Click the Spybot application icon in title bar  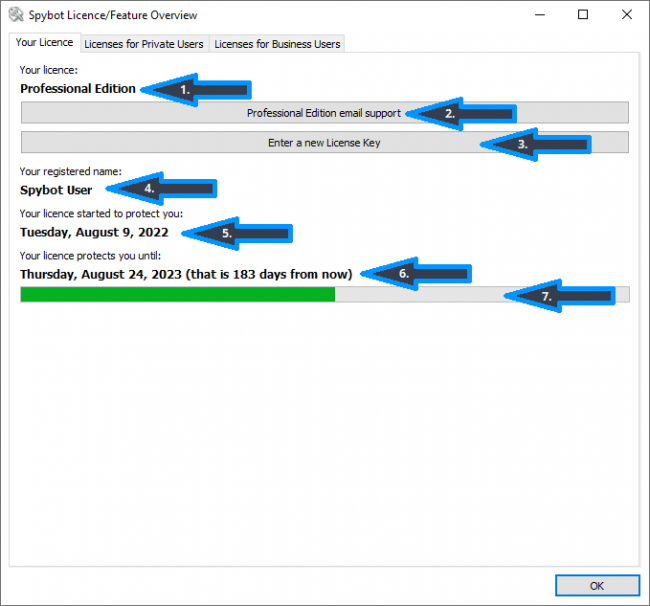tap(16, 15)
